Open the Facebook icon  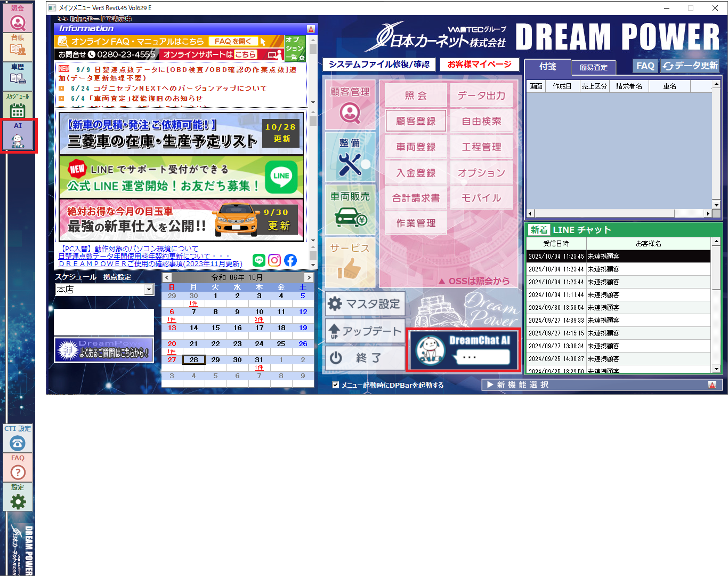290,260
